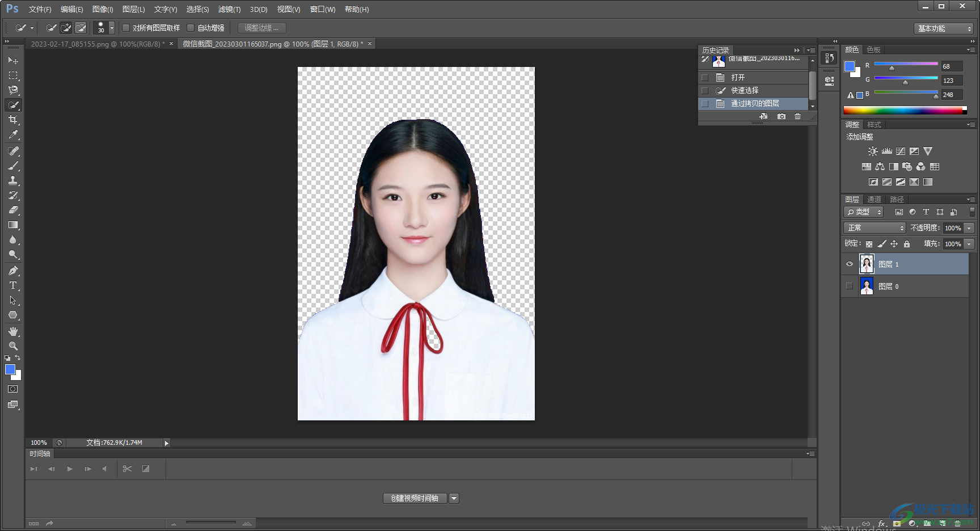Hide 图层 1 using eye icon
The width and height of the screenshot is (980, 531).
[849, 264]
